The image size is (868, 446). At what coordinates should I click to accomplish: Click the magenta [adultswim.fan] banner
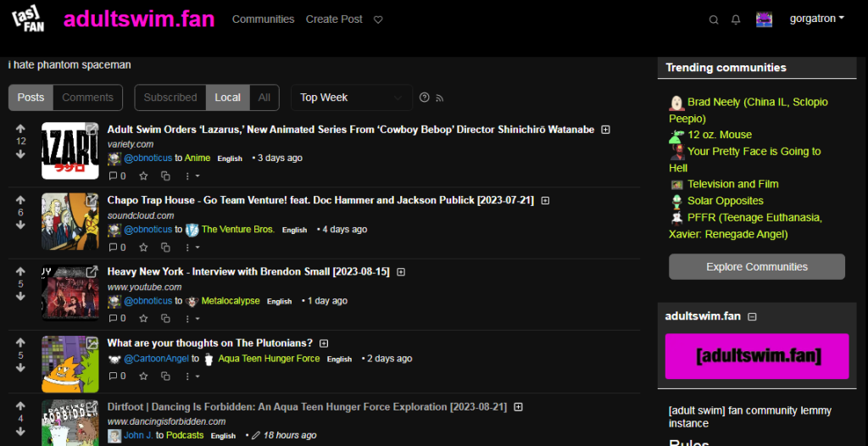757,356
